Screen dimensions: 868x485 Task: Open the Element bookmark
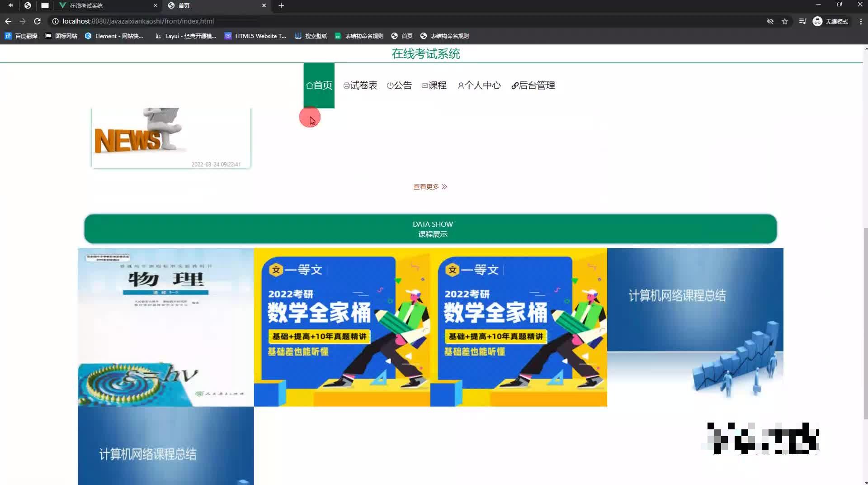pos(114,36)
